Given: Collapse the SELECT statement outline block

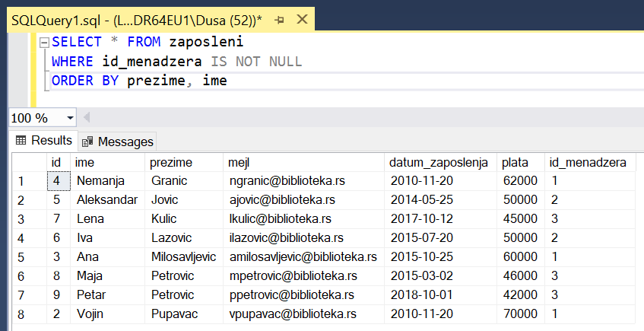Looking at the screenshot, I should 44,43.
